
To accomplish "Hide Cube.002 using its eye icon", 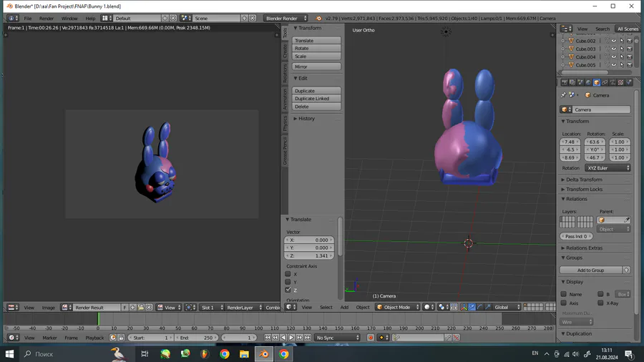I will (x=614, y=41).
